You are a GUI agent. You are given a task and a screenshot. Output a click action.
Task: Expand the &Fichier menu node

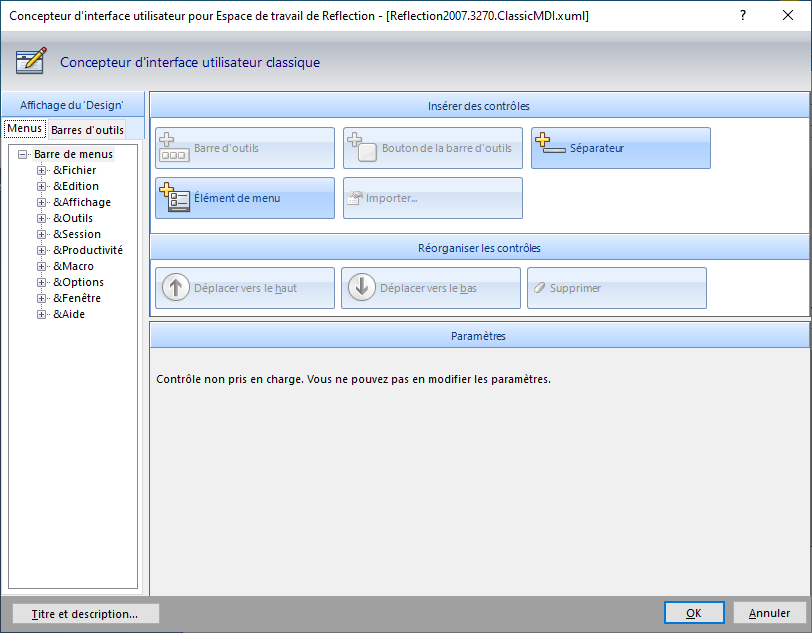41,170
